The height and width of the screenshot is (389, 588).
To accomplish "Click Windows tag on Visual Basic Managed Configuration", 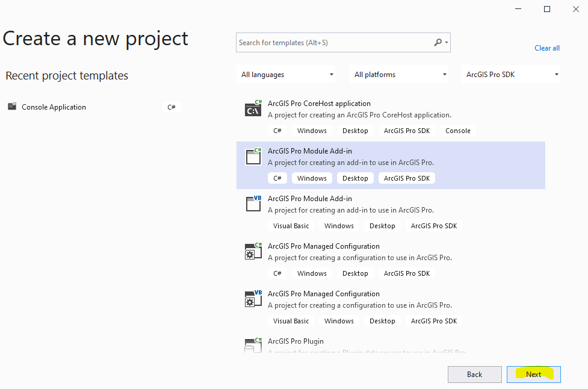I will (x=339, y=321).
